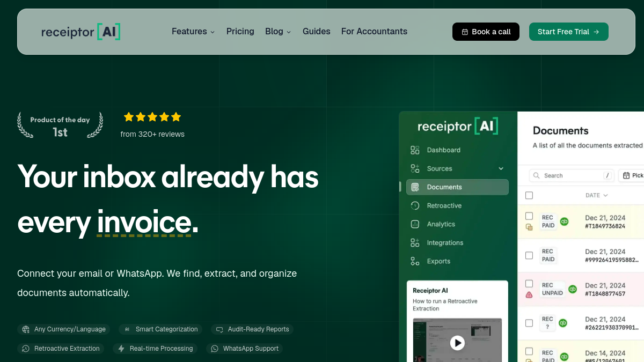
Task: Check the box for document #T1848877457
Action: (x=529, y=284)
